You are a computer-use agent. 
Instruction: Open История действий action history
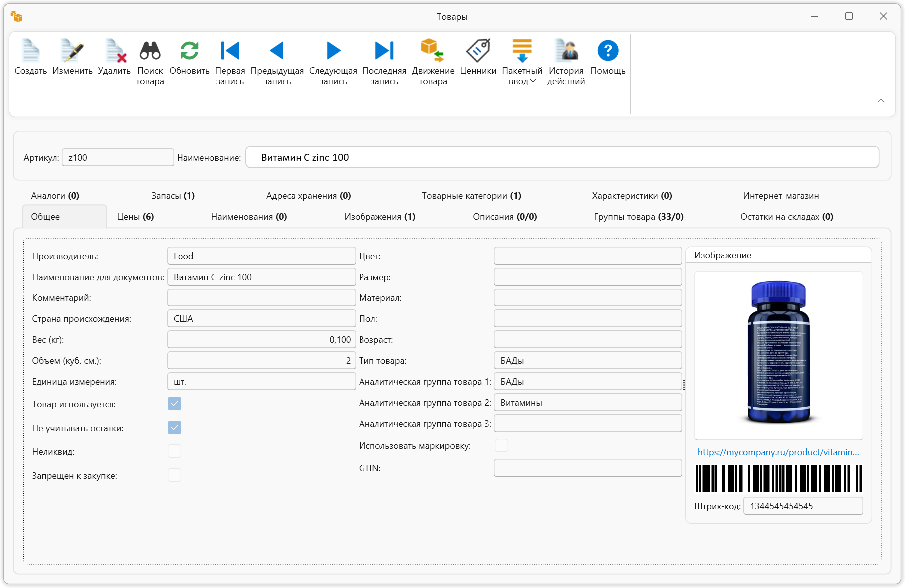tap(566, 51)
